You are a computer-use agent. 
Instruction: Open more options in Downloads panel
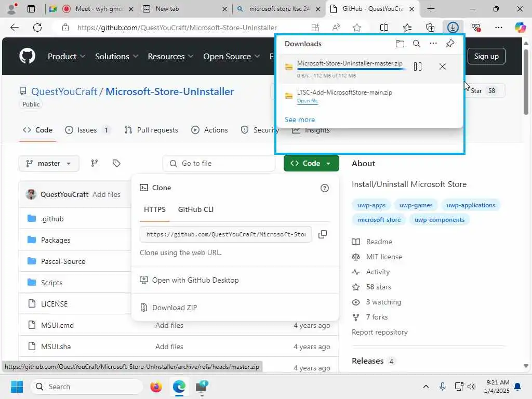click(x=433, y=44)
